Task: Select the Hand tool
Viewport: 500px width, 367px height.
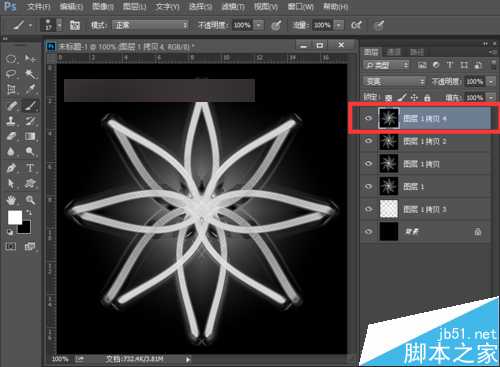Action: pyautogui.click(x=11, y=200)
